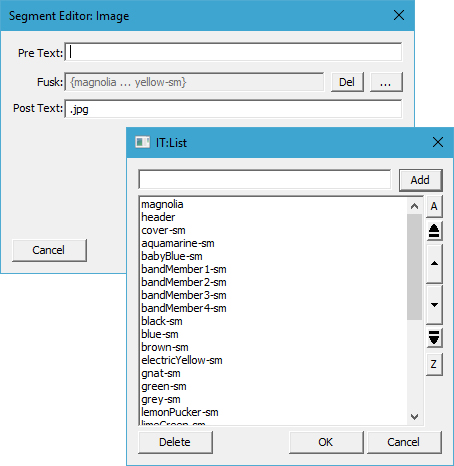The image size is (454, 466).
Task: Click Cancel in Segment Editor window
Action: click(x=49, y=250)
